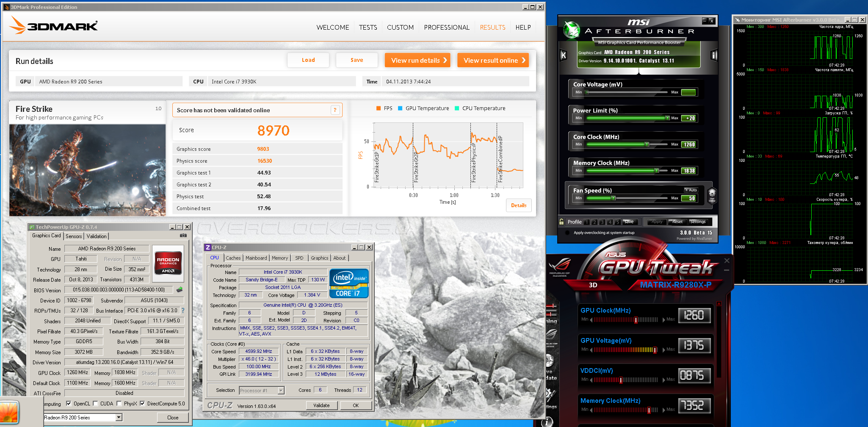This screenshot has height=427, width=868.
Task: Click the Core Clock value field 1260 in Afterburner
Action: click(689, 144)
